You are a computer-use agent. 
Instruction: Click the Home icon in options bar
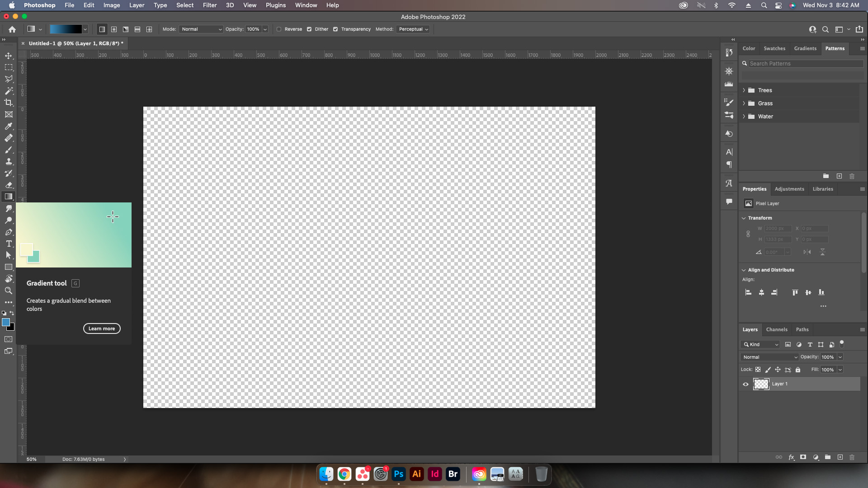click(12, 29)
